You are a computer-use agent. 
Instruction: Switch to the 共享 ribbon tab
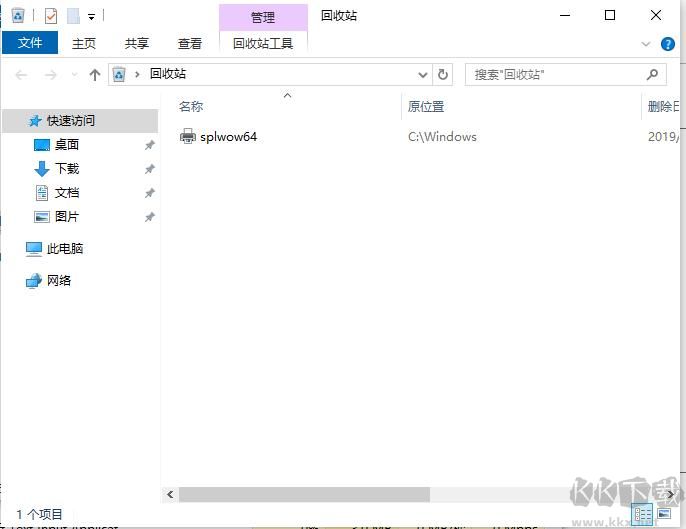(136, 43)
